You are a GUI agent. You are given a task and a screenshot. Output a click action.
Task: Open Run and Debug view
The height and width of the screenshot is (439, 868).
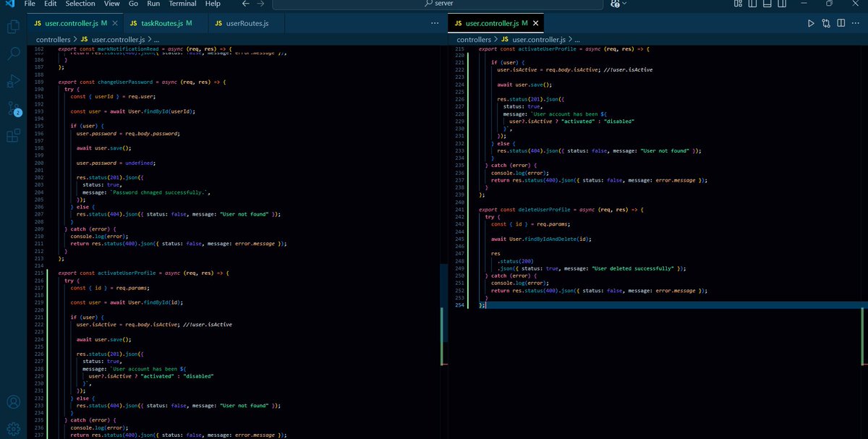13,80
